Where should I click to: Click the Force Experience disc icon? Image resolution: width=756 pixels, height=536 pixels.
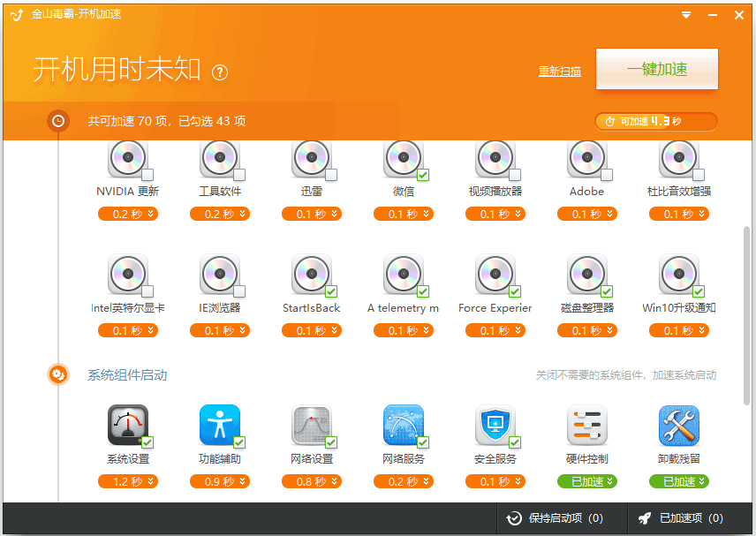click(x=495, y=275)
